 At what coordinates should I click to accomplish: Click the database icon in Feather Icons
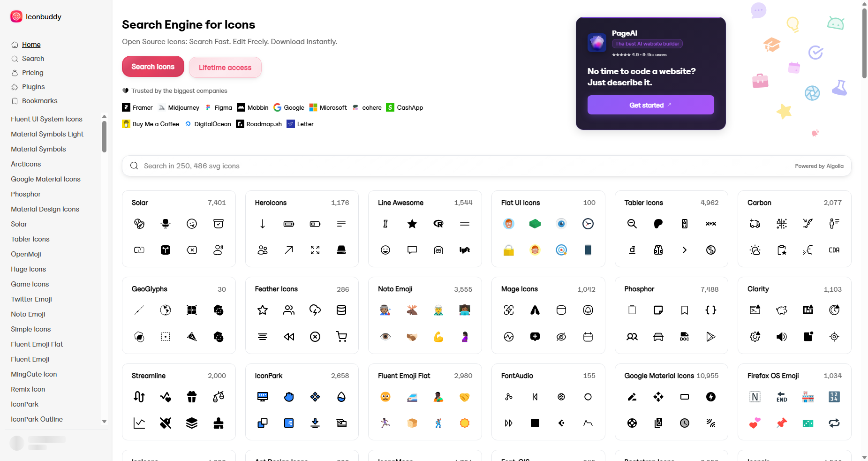coord(341,310)
